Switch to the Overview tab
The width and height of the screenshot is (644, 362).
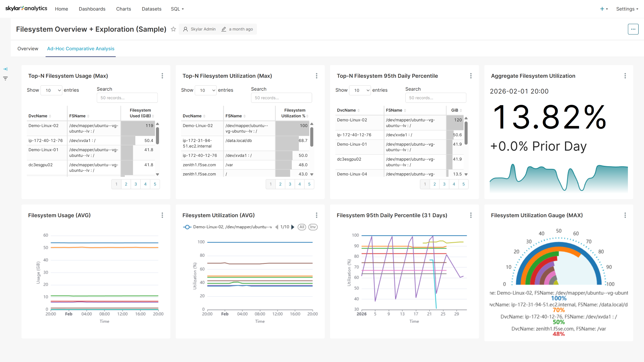coord(28,49)
